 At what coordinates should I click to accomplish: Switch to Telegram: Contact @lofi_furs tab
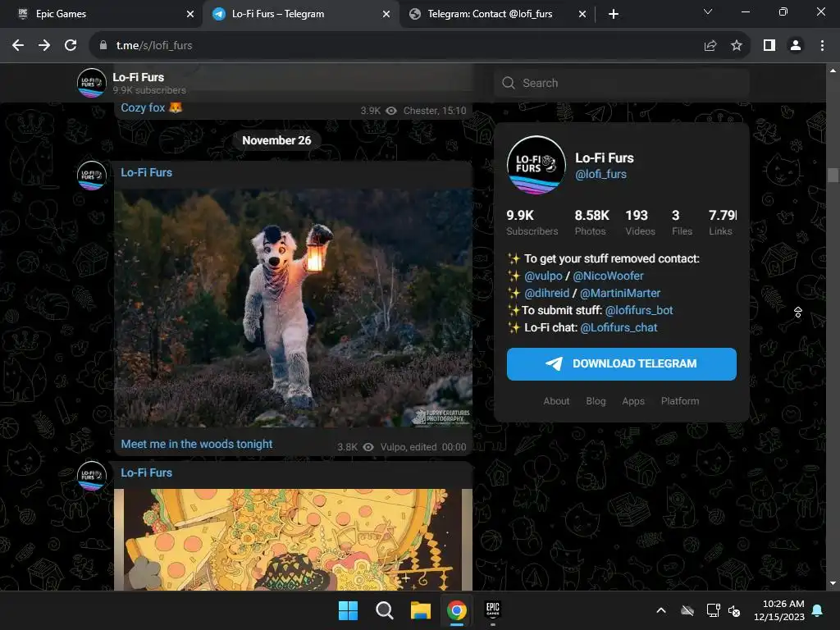(495, 14)
